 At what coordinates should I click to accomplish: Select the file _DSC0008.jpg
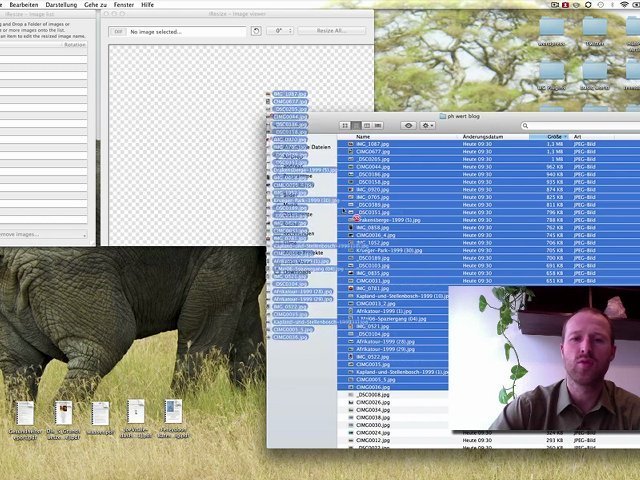(373, 395)
